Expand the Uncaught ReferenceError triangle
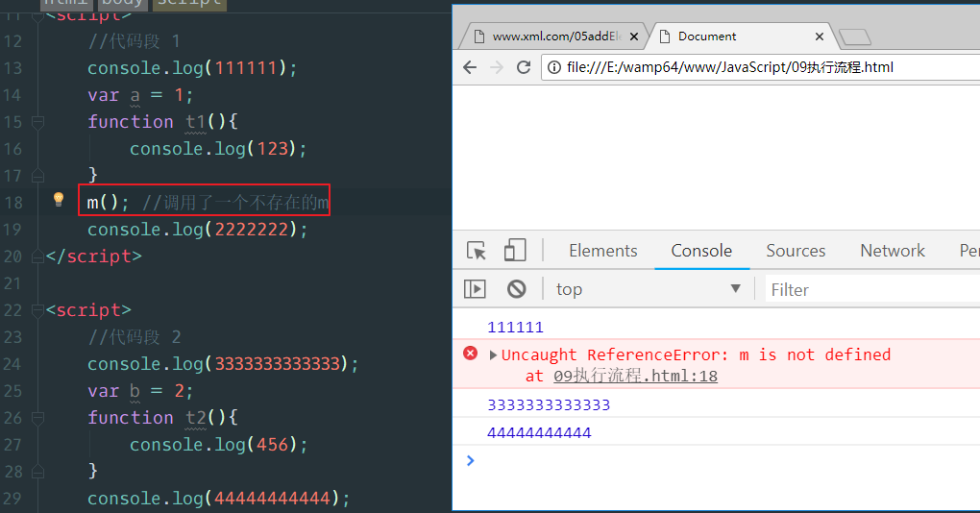The height and width of the screenshot is (513, 980). pyautogui.click(x=493, y=355)
